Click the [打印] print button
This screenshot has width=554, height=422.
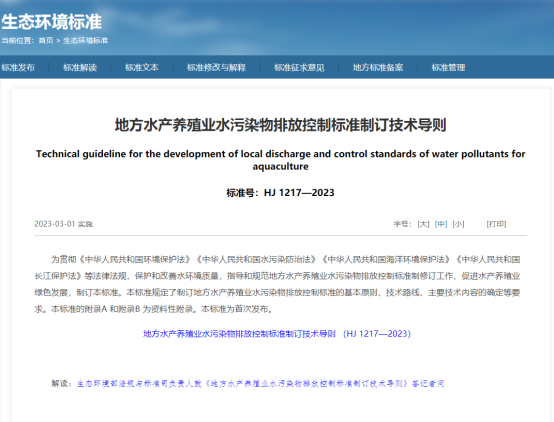click(496, 224)
